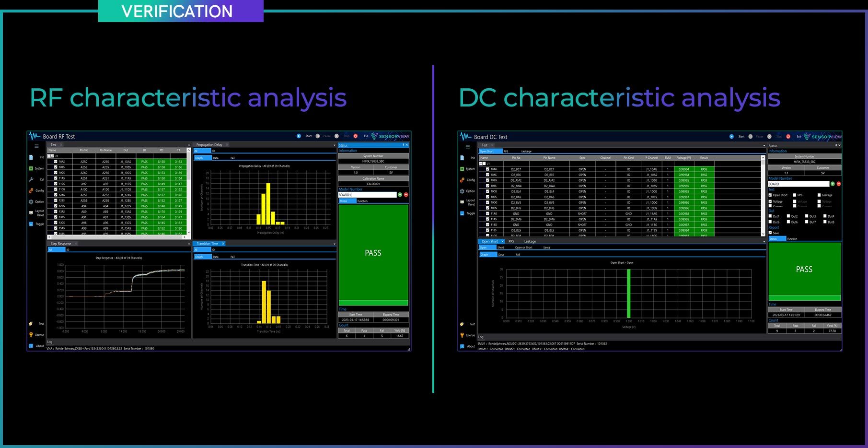868x448 pixels.
Task: Click the BOARD1 model number input field
Action: [x=368, y=195]
